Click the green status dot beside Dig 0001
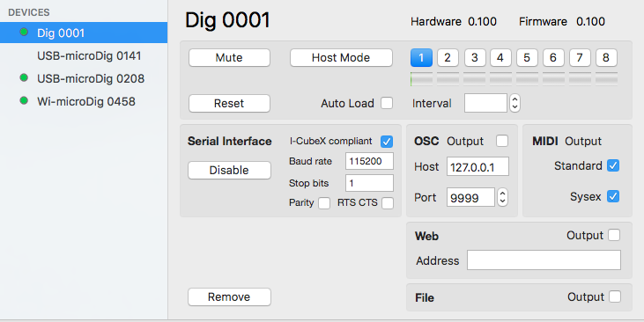 tap(24, 32)
